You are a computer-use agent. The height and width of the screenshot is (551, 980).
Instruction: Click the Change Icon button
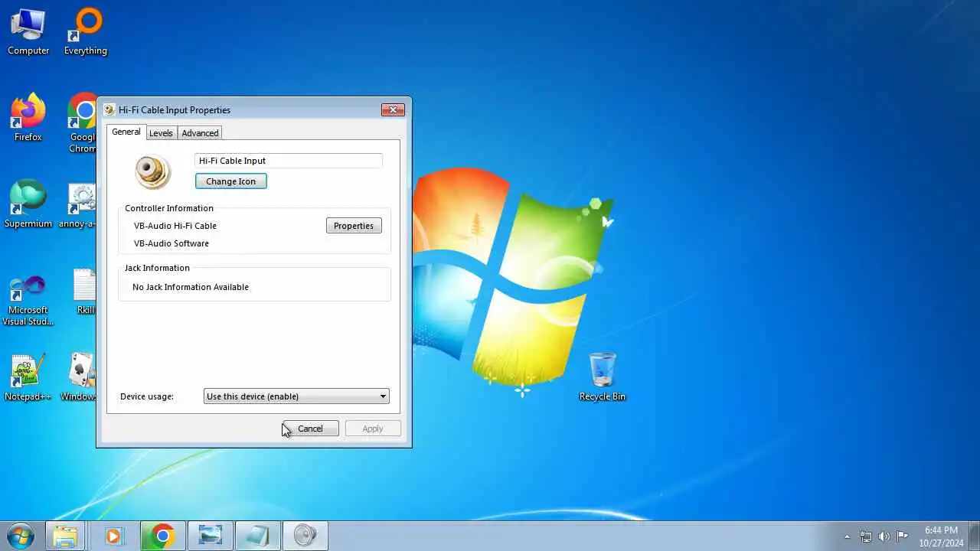[x=230, y=181]
